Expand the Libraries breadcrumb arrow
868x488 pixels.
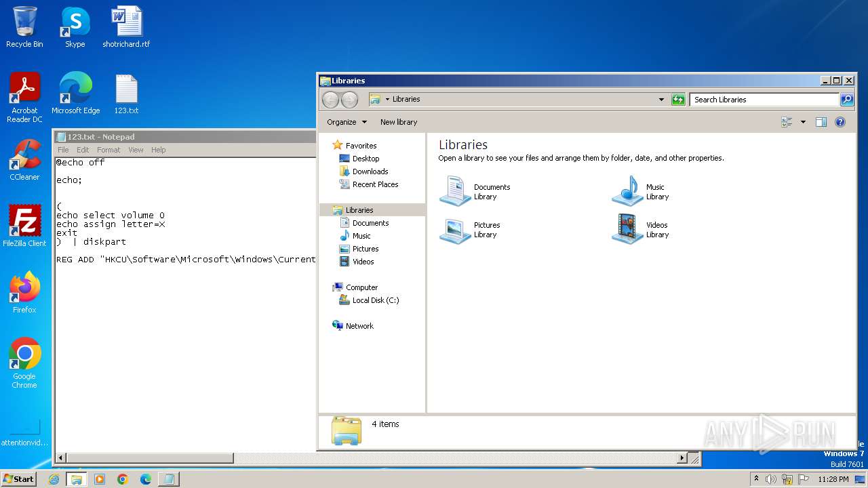(387, 100)
